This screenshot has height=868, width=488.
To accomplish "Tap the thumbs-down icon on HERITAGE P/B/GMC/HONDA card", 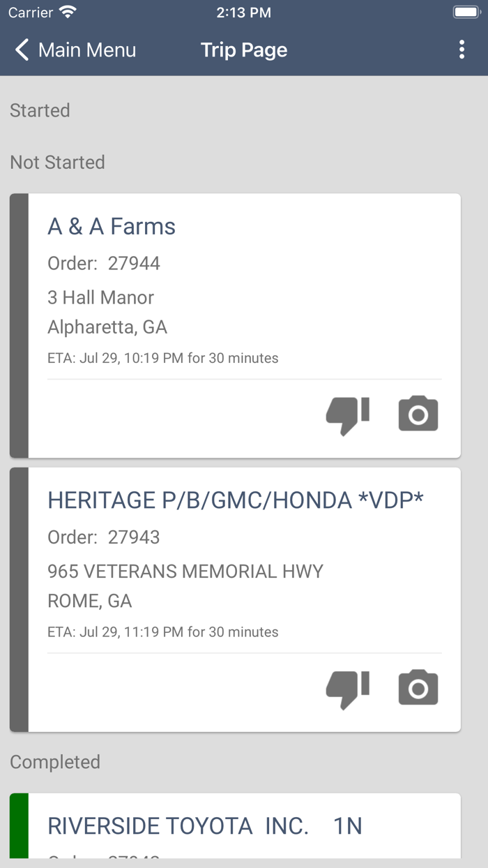I will (346, 688).
